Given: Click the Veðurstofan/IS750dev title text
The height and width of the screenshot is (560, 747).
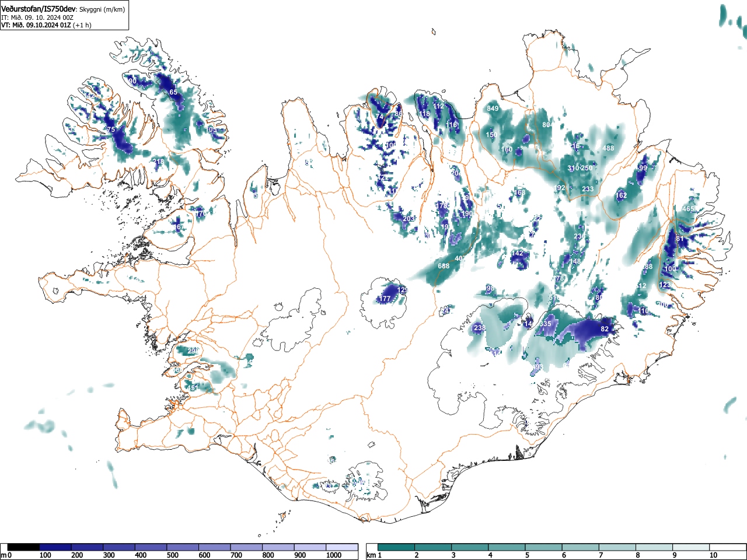Looking at the screenshot, I should pos(40,9).
